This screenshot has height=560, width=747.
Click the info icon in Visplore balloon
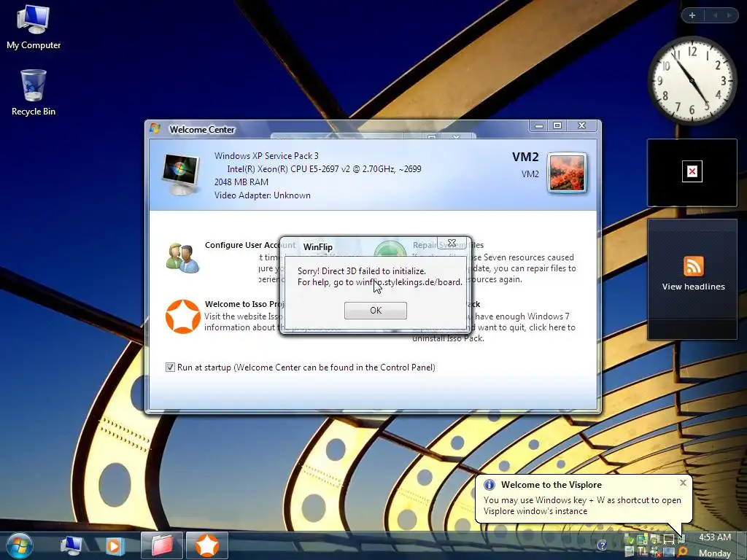click(x=489, y=485)
